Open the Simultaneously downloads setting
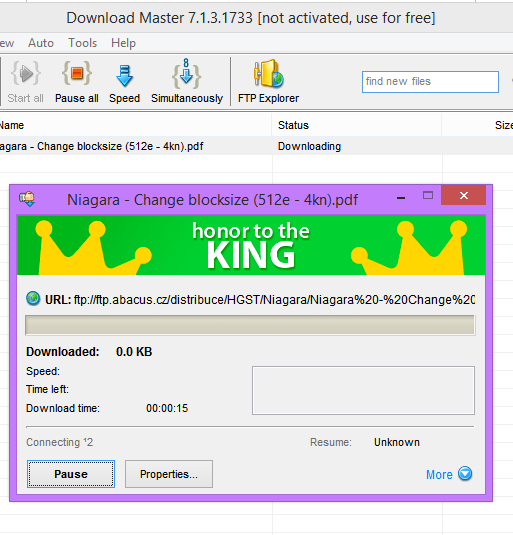 (x=186, y=74)
